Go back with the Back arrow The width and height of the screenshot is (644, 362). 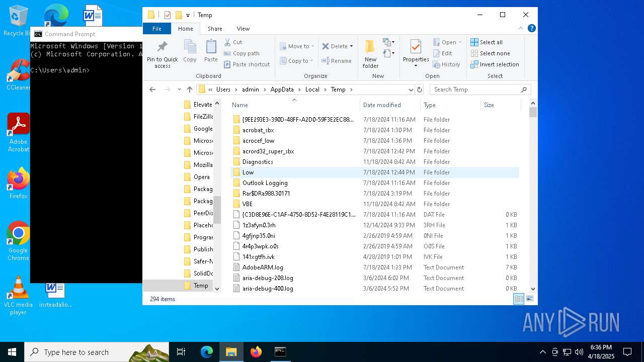click(152, 89)
